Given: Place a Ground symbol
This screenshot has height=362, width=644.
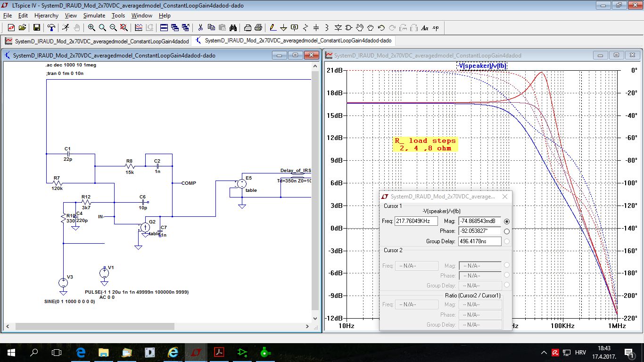Looking at the screenshot, I should click(x=284, y=28).
